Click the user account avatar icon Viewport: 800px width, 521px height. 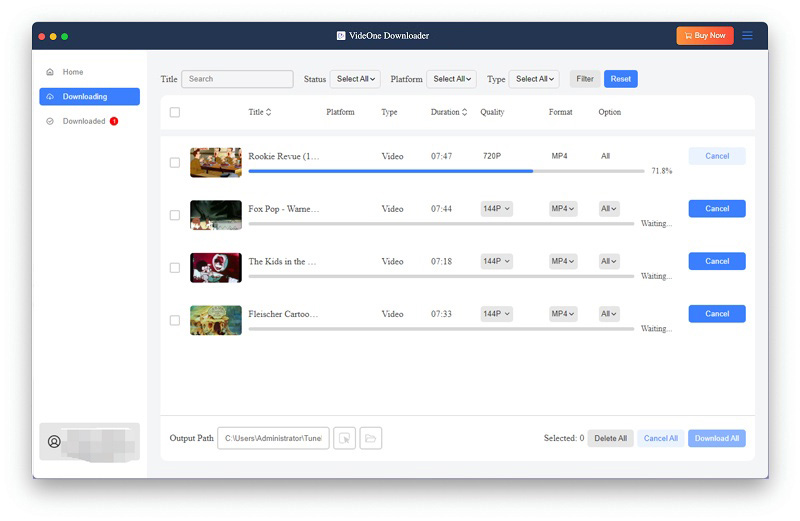54,441
